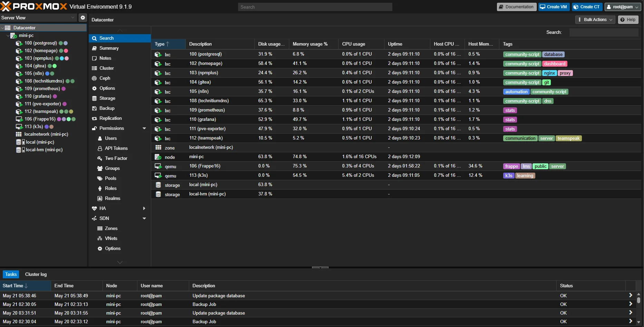This screenshot has width=644, height=327.
Task: Select the 106 (Frappe16) VM icon in tree
Action: (19, 119)
